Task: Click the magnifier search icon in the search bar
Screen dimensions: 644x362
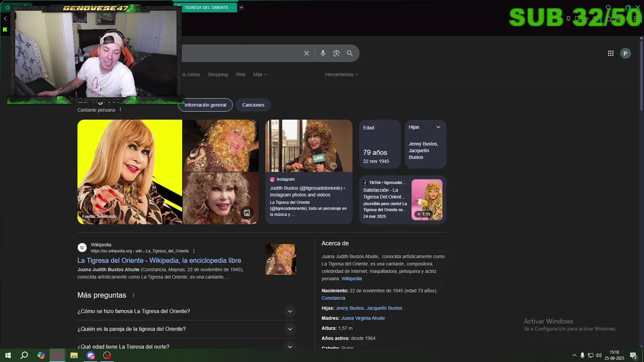Action: pos(350,53)
